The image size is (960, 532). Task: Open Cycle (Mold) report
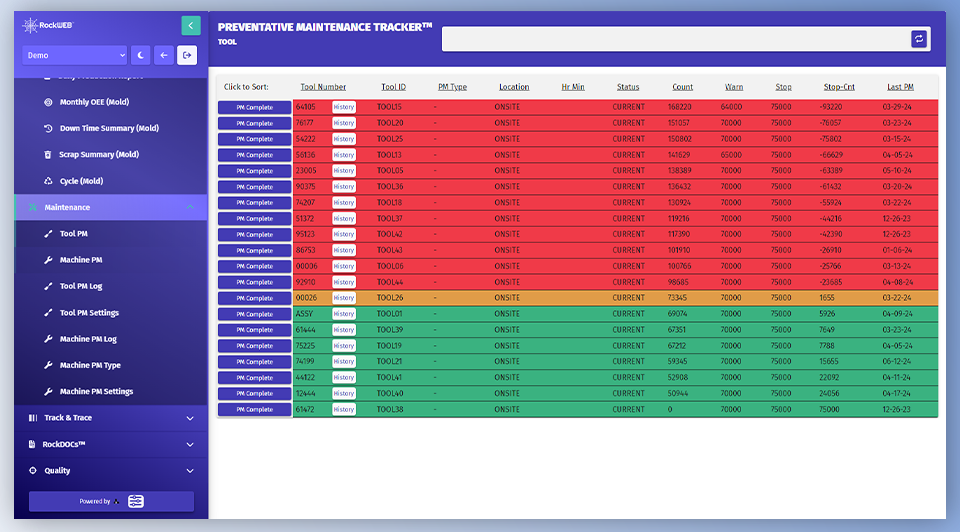[81, 181]
